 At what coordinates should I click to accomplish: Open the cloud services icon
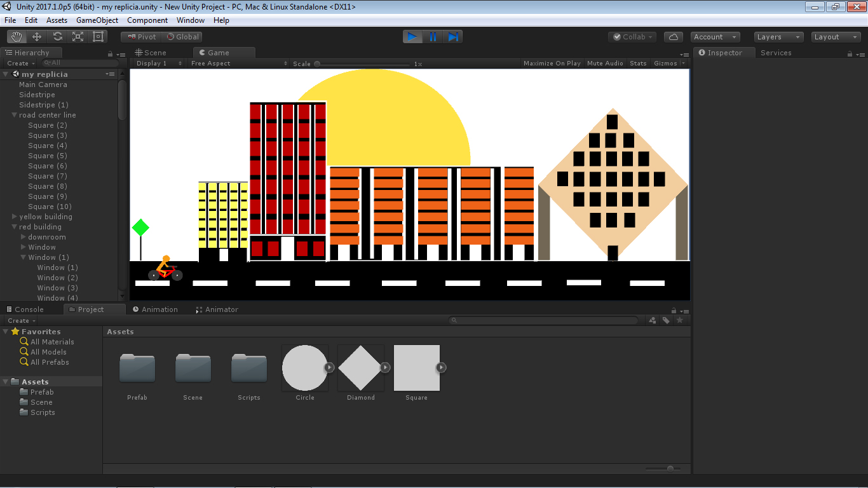click(674, 37)
